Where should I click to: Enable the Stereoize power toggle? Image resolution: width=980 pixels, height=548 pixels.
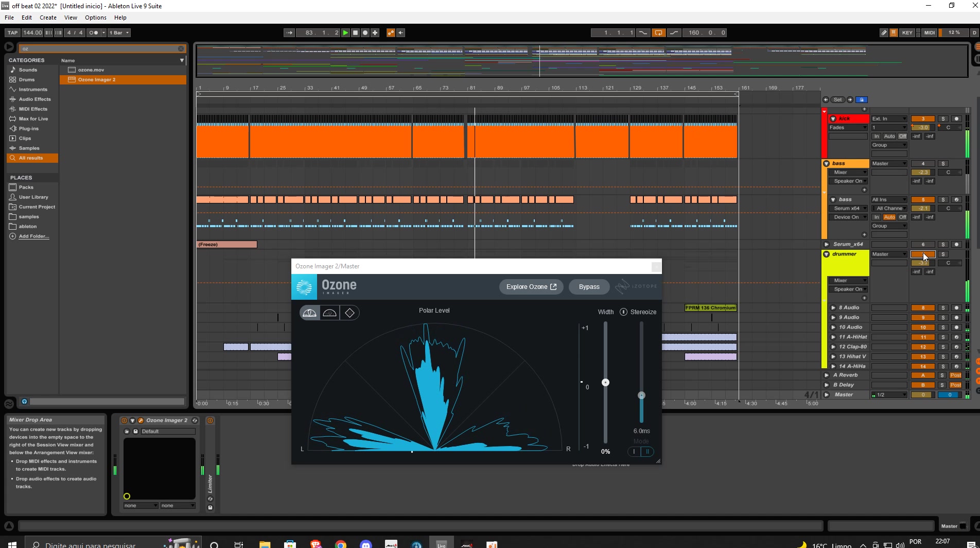(623, 312)
